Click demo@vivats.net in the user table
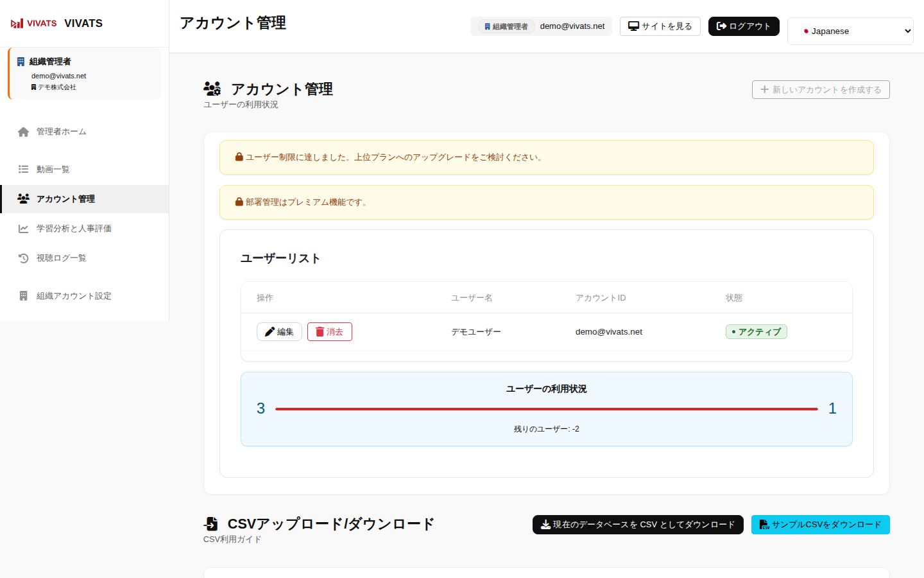Viewport: 924px width, 578px height. [609, 332]
